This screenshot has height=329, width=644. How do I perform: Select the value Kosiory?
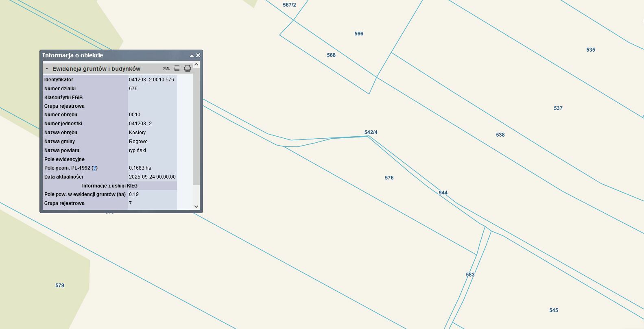coord(138,133)
